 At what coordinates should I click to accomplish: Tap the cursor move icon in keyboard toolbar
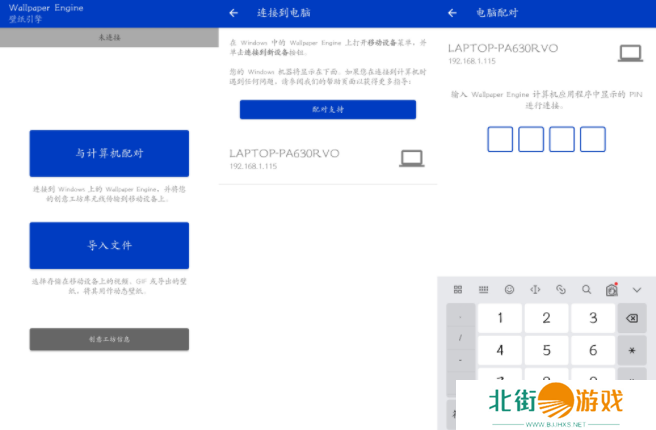(535, 289)
